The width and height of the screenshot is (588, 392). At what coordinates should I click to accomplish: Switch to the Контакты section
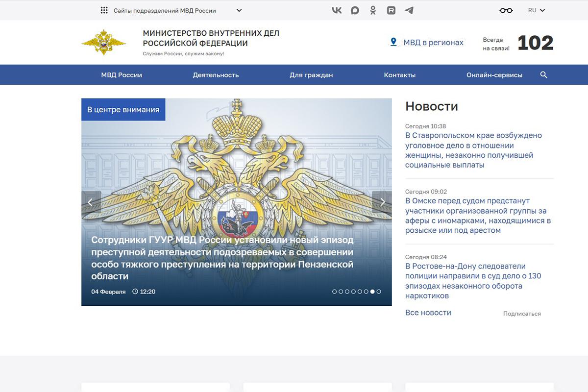pos(400,75)
